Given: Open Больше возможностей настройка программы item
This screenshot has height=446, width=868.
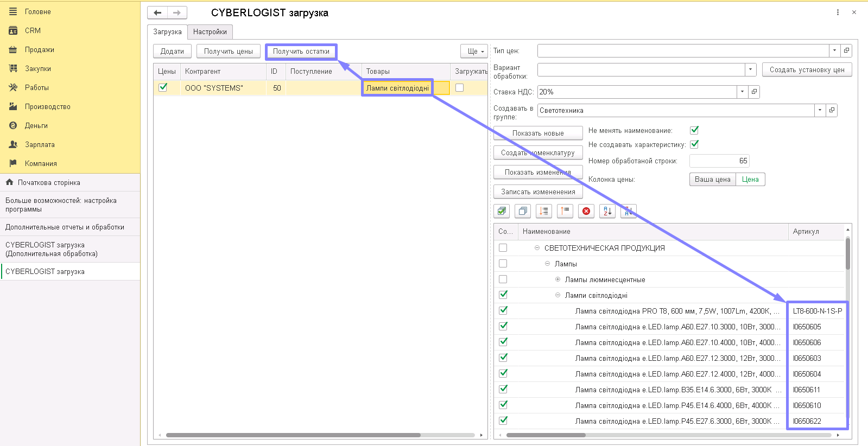Looking at the screenshot, I should click(70, 205).
